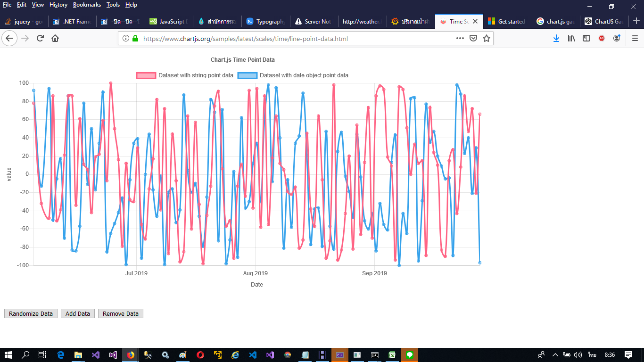Open a new browser tab
The width and height of the screenshot is (644, 362).
tap(636, 21)
